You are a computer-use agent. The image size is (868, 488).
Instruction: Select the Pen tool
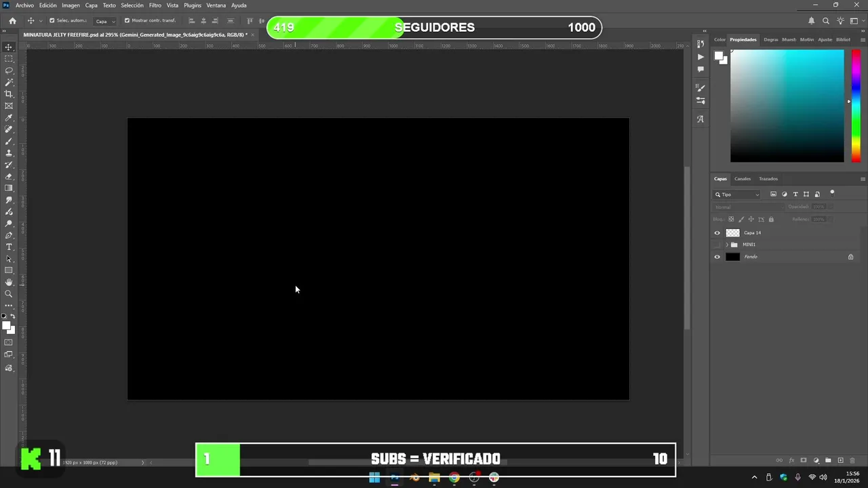click(x=9, y=235)
